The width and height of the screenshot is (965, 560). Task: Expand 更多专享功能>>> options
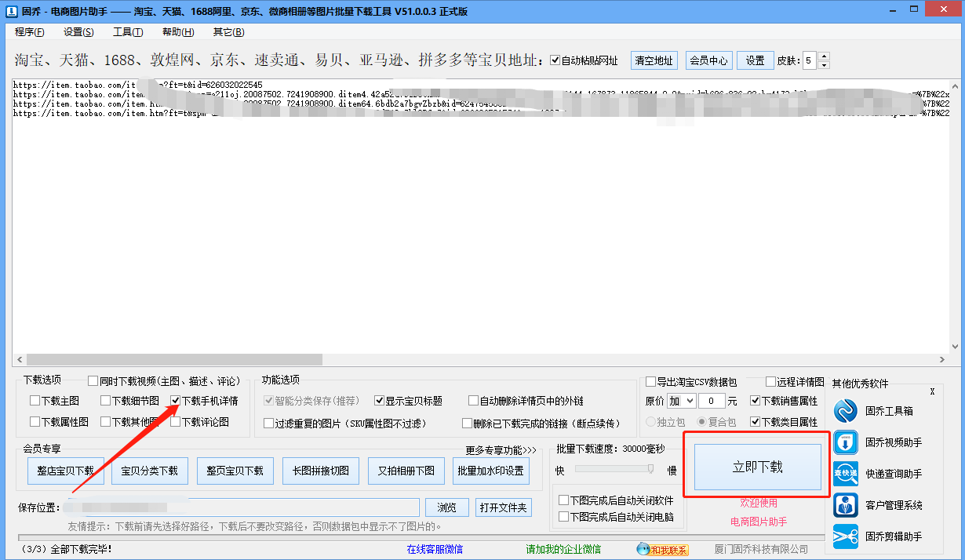point(501,450)
